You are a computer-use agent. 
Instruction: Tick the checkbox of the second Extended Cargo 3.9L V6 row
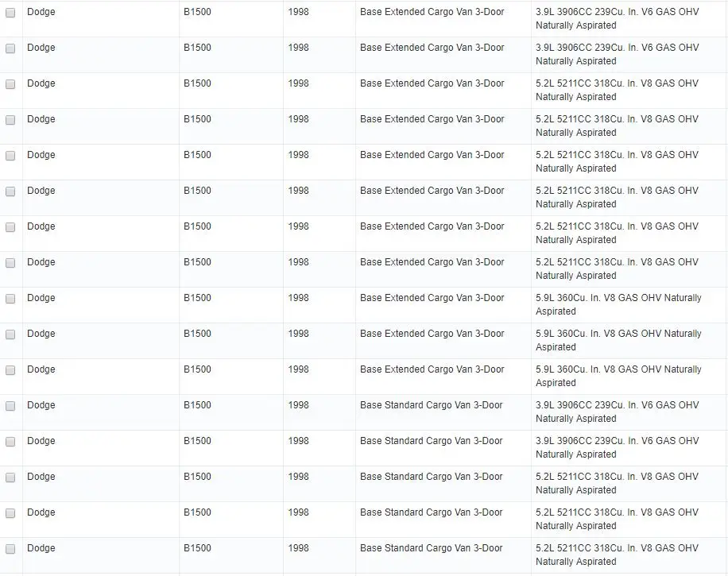point(10,48)
